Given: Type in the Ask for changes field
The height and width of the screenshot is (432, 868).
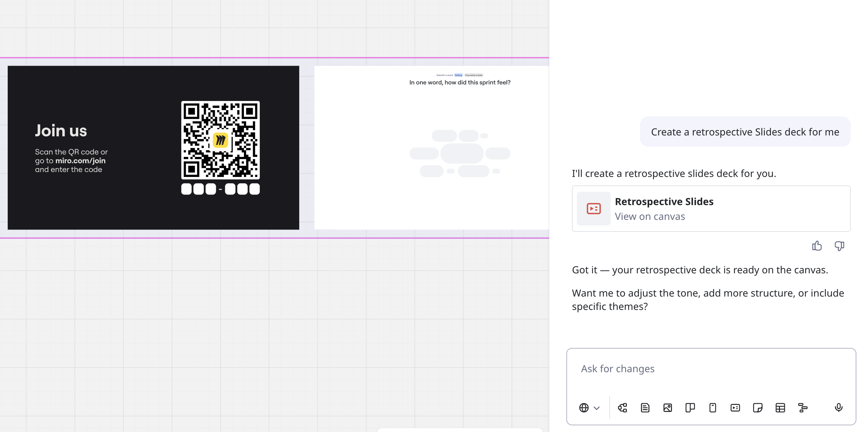Looking at the screenshot, I should click(711, 369).
